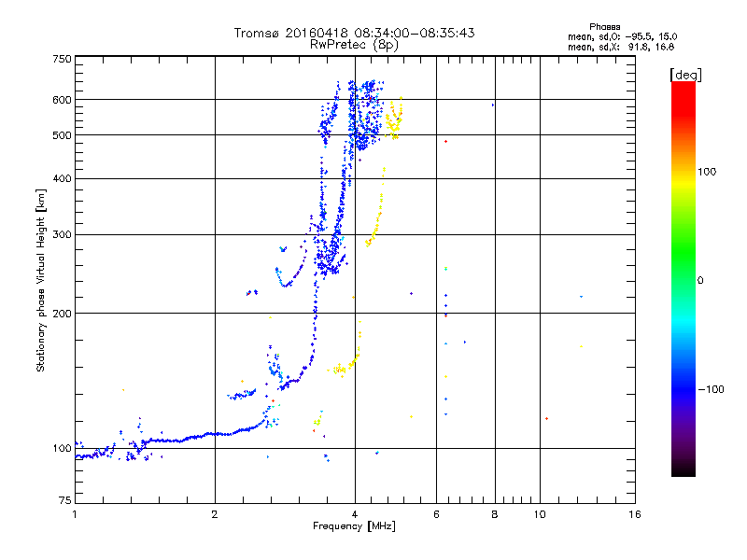
Task: Click the '600' y-axis tick label
Action: 62,100
